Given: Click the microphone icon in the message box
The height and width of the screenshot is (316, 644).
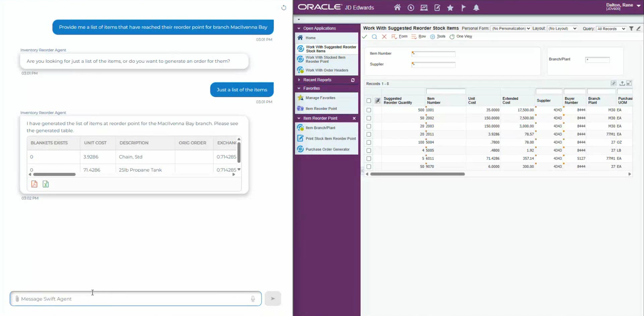Looking at the screenshot, I should pyautogui.click(x=253, y=299).
